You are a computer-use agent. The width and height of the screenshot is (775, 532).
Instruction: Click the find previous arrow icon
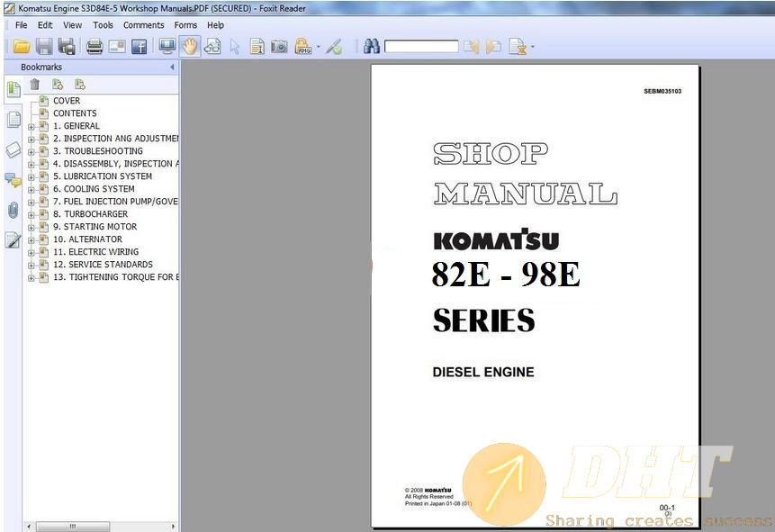click(x=472, y=47)
